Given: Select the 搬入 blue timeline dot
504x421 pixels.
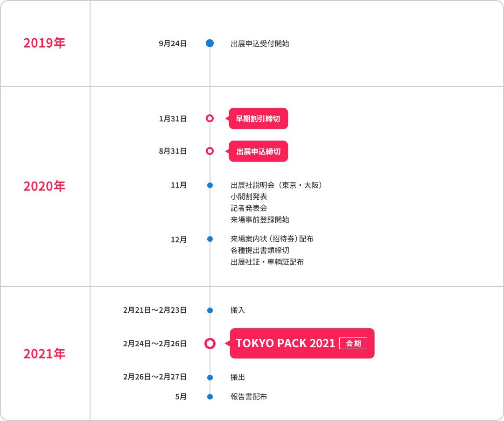Looking at the screenshot, I should [x=210, y=310].
